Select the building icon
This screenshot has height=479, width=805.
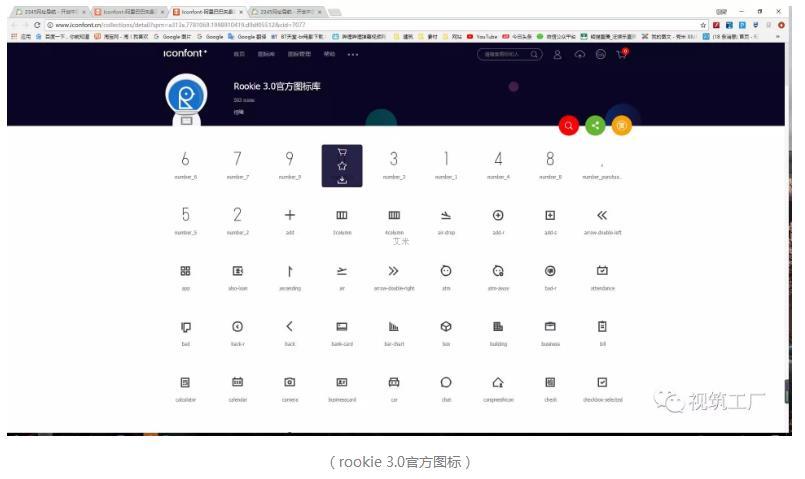[498, 326]
